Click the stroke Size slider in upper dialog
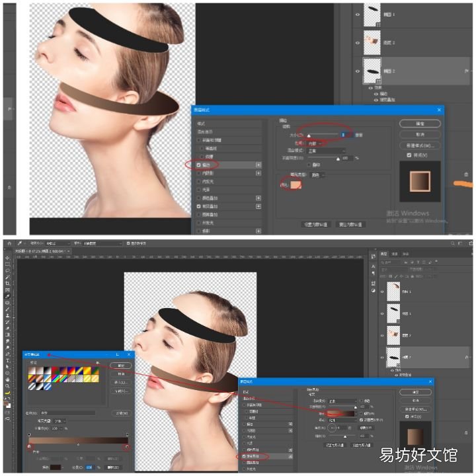This screenshot has width=476, height=476. tap(323, 135)
